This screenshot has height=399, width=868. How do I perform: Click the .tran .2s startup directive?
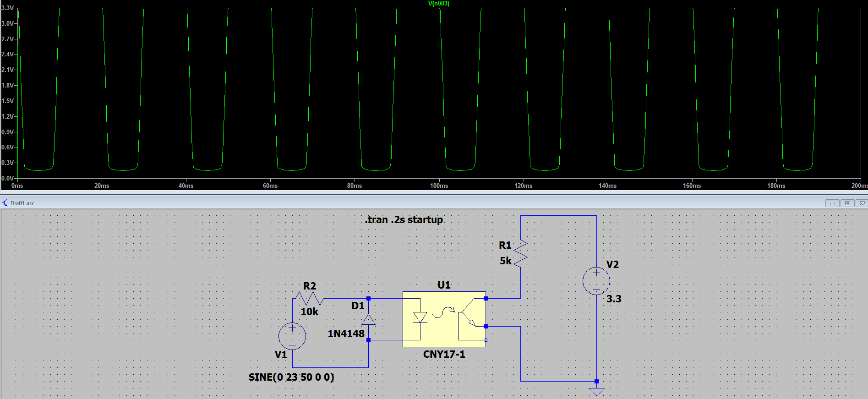(404, 220)
